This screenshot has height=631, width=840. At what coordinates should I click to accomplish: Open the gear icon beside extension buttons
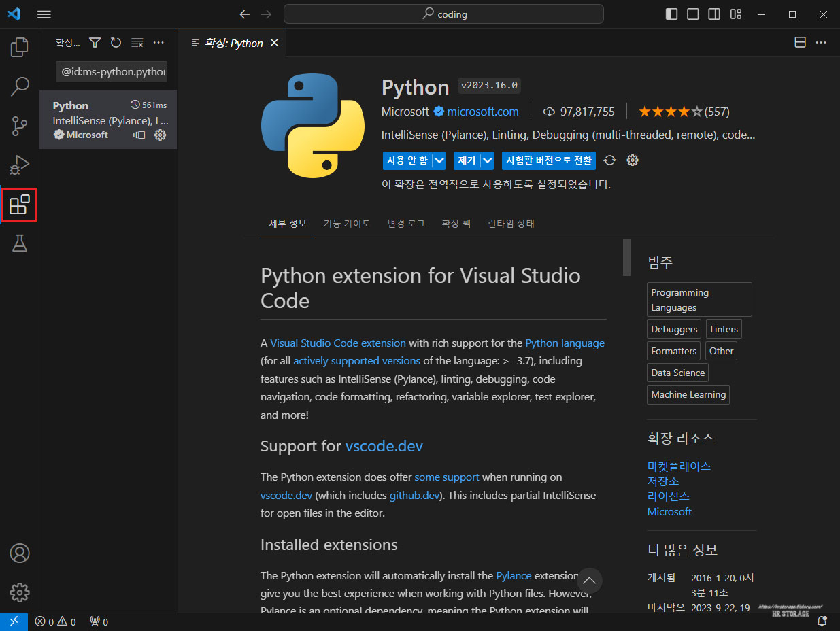click(x=633, y=160)
